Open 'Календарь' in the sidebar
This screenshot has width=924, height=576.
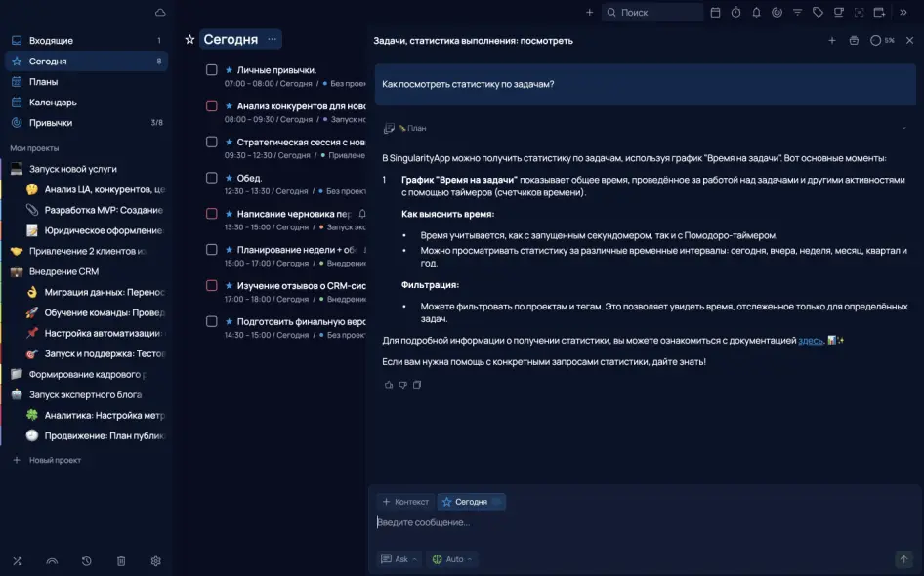53,103
